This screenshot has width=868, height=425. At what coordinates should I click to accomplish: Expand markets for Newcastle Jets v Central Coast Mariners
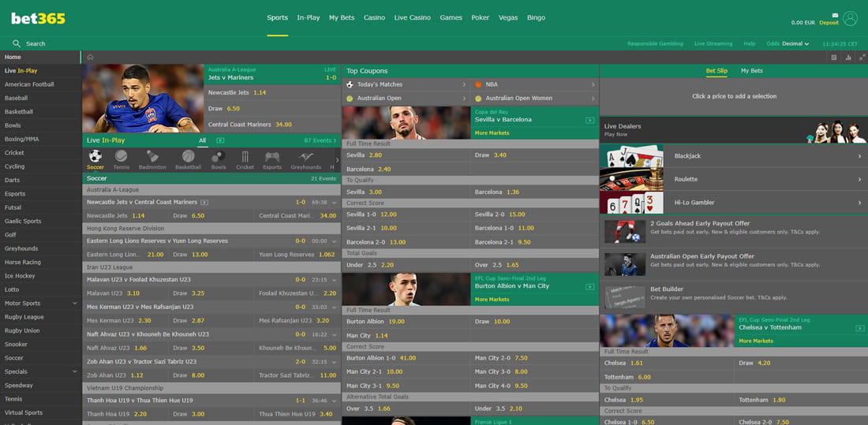[335, 203]
